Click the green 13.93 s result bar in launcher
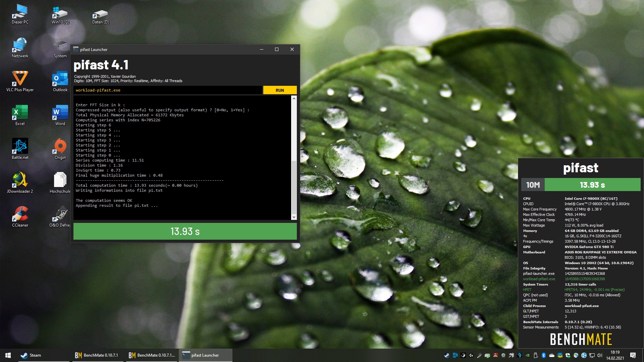 pos(185,231)
